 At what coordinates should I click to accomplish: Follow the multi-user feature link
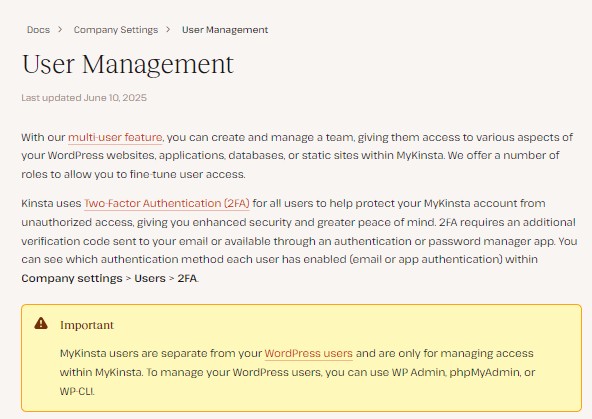click(115, 137)
